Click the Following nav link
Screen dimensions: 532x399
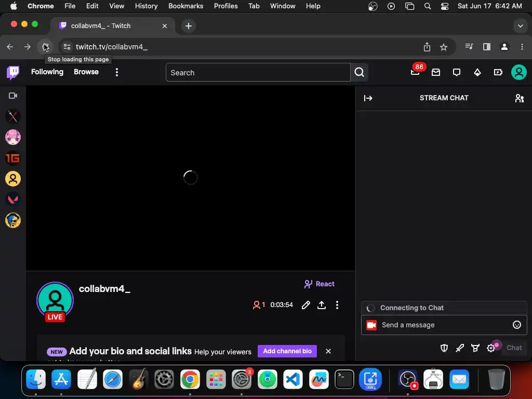tap(47, 72)
